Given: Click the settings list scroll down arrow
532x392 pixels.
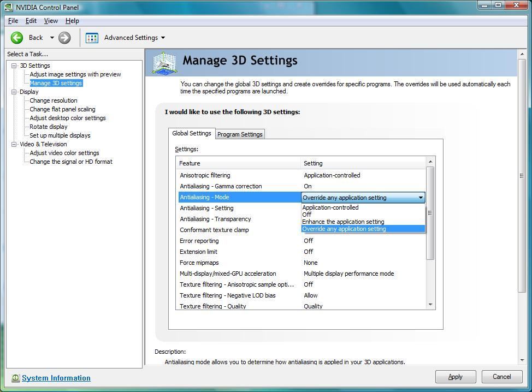Looking at the screenshot, I should click(x=430, y=305).
